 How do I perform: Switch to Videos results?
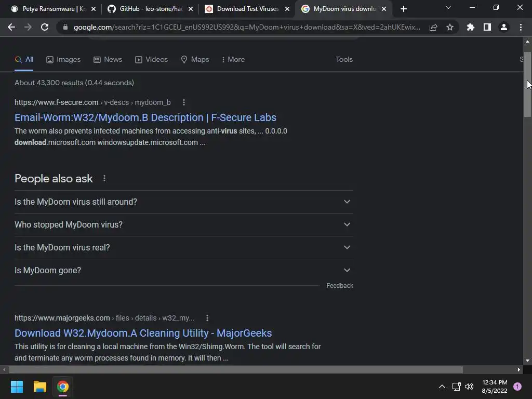pos(151,60)
